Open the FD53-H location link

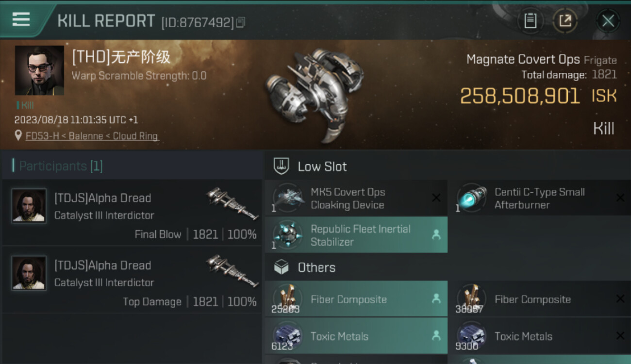pos(92,136)
